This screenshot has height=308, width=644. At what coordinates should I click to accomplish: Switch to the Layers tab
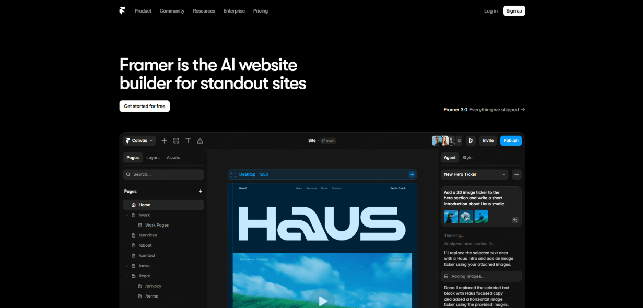click(x=153, y=157)
